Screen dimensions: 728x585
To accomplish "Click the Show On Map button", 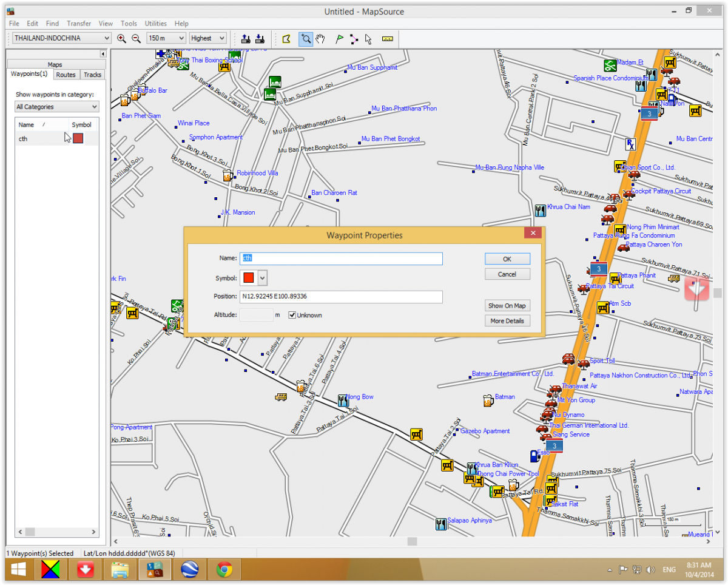I will 507,306.
